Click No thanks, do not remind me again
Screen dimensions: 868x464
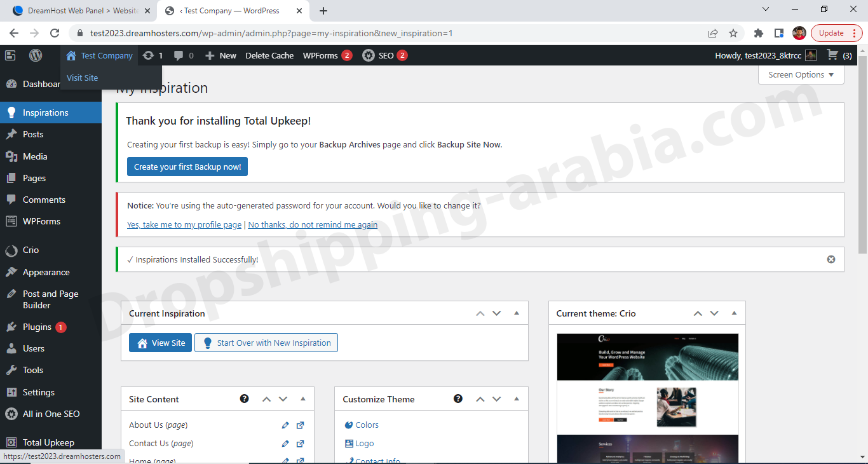tap(313, 224)
